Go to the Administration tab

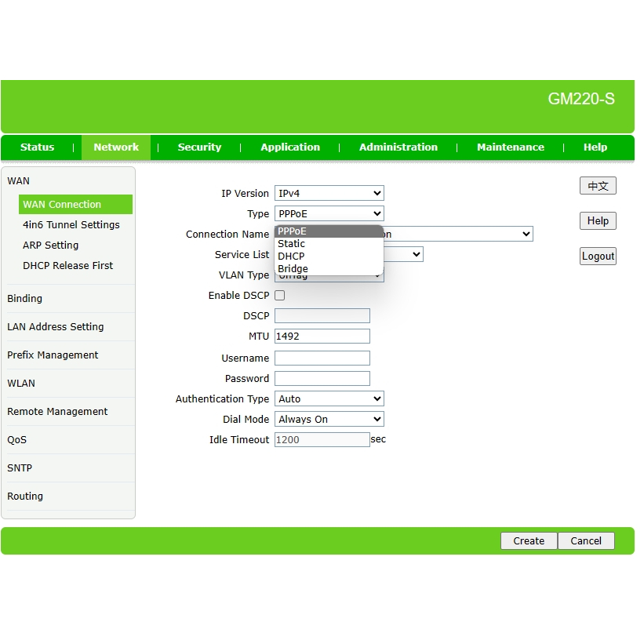click(x=398, y=147)
